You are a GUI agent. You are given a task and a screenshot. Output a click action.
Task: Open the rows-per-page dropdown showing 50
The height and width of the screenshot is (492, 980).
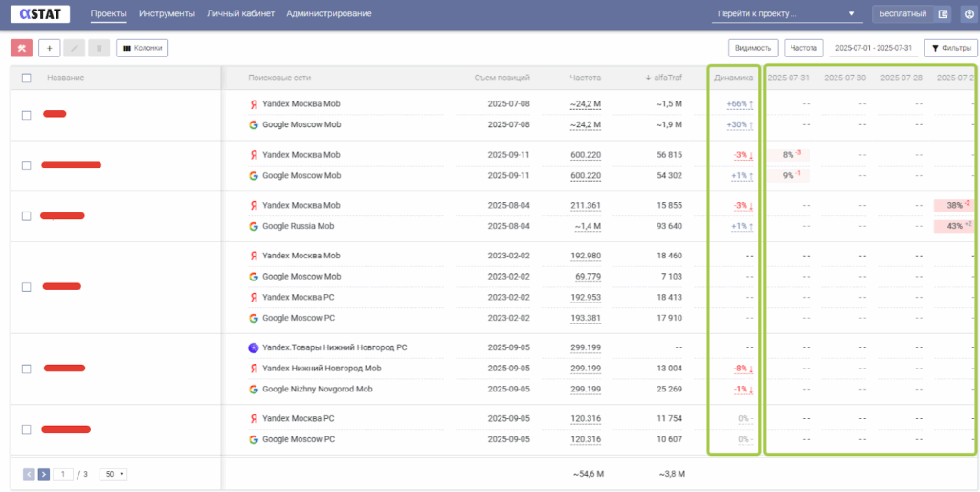116,474
